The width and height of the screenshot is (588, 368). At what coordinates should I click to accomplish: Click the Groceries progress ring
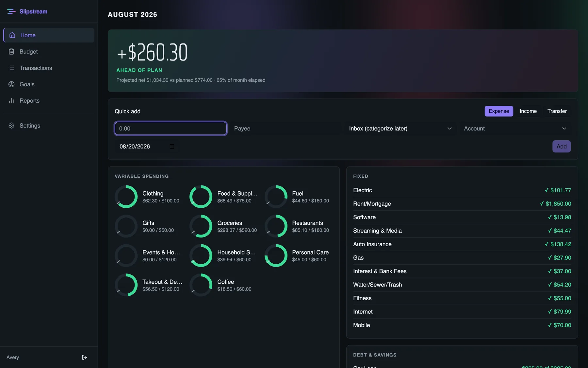pos(201,226)
